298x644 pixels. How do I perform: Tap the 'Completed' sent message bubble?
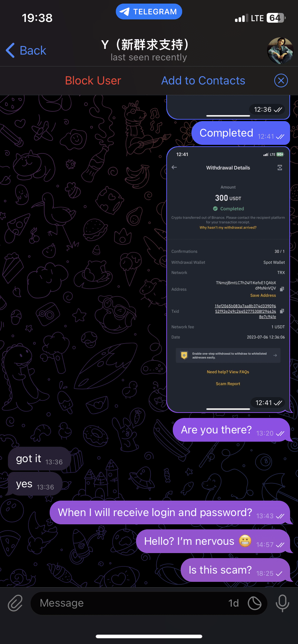[x=241, y=133]
